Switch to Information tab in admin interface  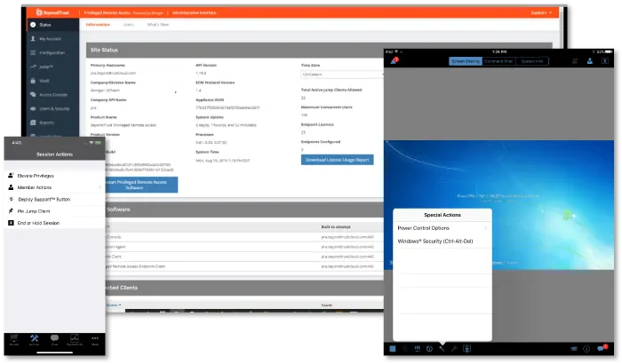(98, 25)
